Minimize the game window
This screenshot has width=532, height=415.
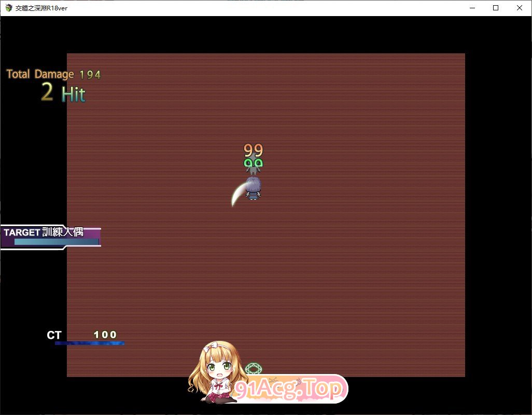472,8
